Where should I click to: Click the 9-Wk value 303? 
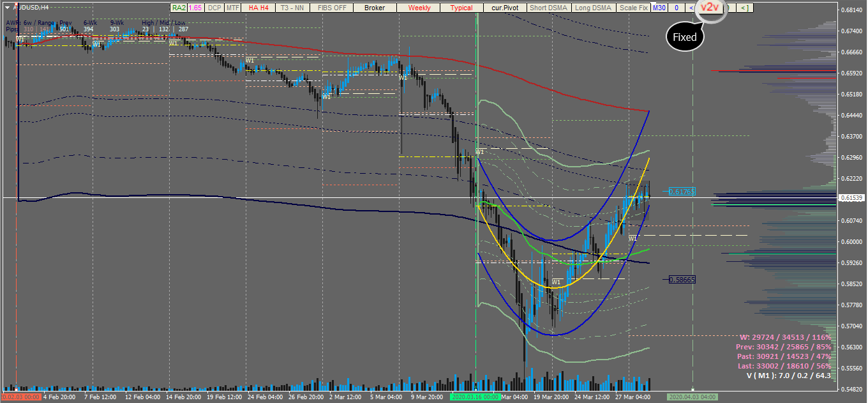(114, 29)
